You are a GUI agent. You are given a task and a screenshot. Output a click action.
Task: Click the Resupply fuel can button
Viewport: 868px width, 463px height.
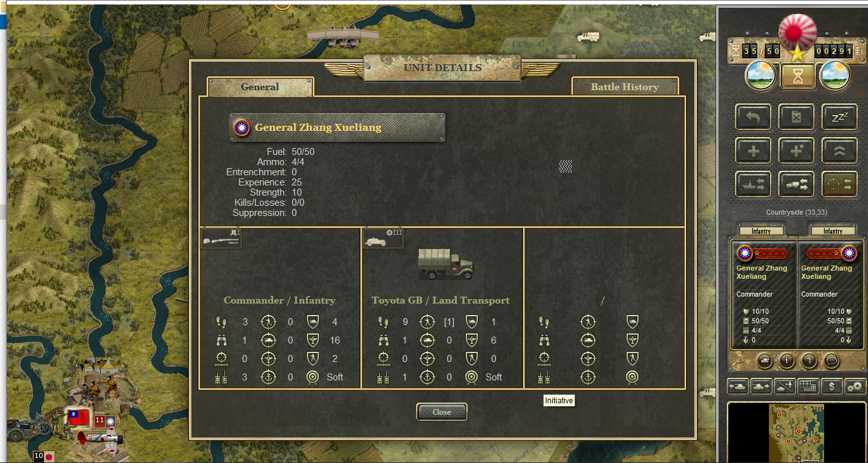796,117
